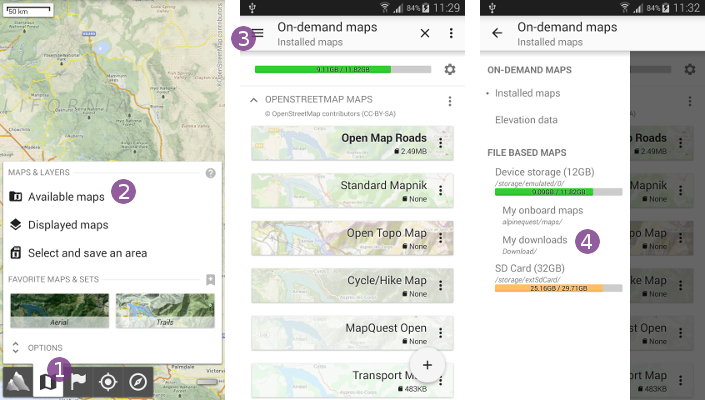
Task: Open Open Map Roads options menu
Action: click(441, 143)
